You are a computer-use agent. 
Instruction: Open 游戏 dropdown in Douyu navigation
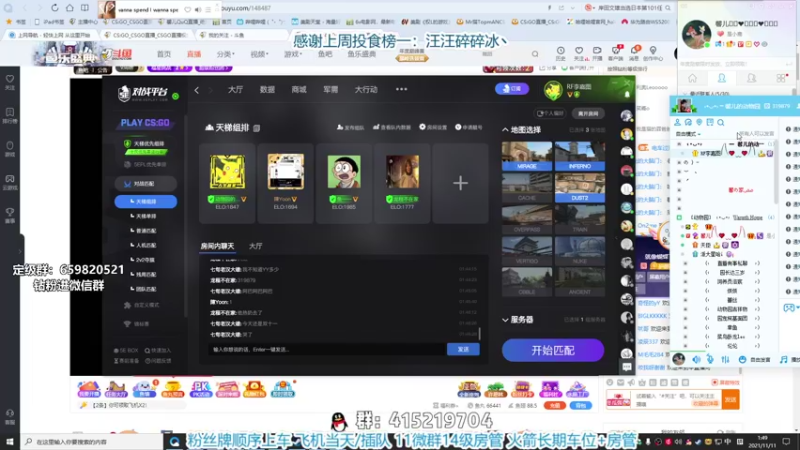[x=293, y=54]
